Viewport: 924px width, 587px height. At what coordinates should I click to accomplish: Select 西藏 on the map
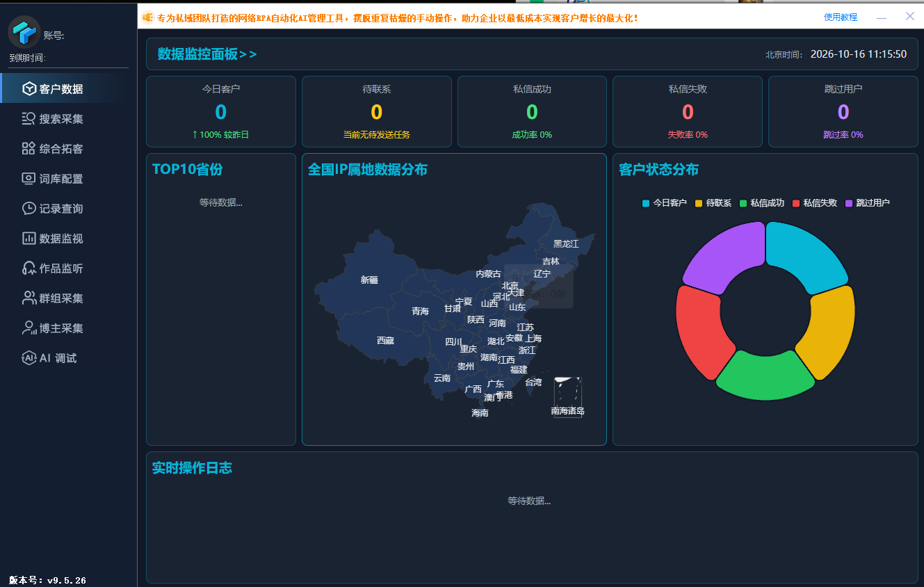(385, 340)
